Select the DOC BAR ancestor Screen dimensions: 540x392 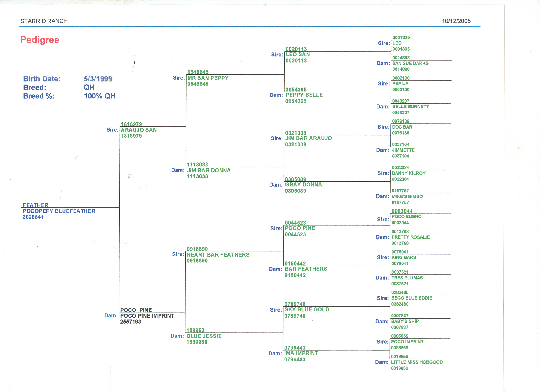pyautogui.click(x=402, y=127)
